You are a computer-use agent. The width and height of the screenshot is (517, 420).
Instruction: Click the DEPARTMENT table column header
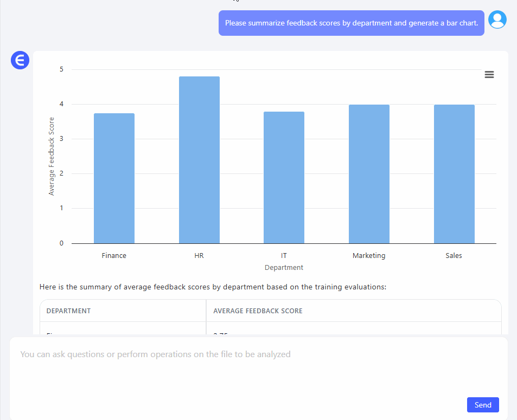pyautogui.click(x=68, y=311)
